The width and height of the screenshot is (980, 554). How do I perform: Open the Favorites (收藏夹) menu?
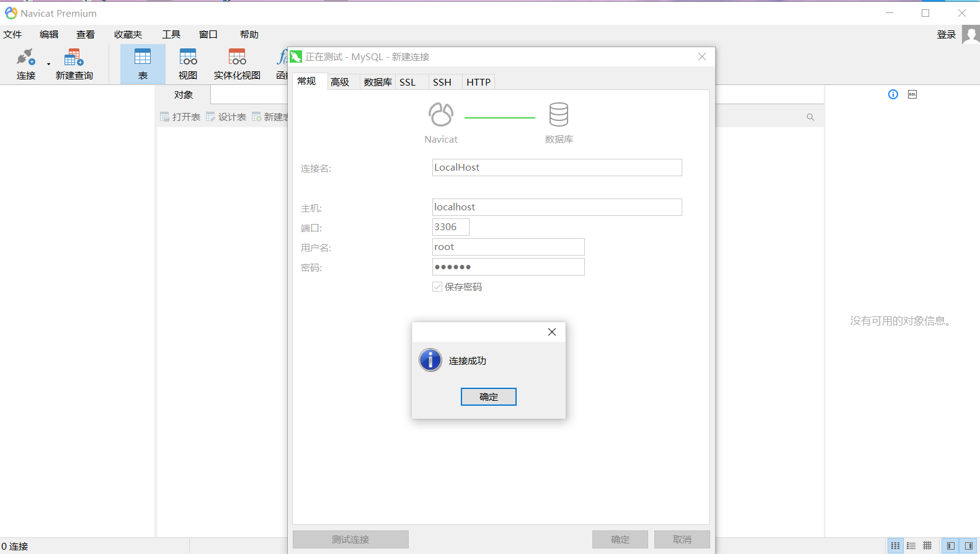pos(128,35)
